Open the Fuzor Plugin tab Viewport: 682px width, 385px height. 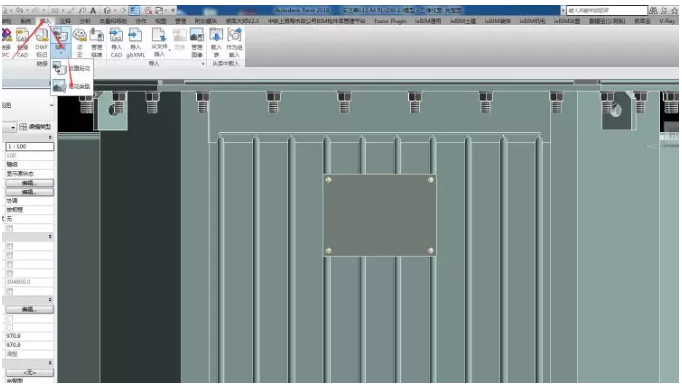point(390,20)
